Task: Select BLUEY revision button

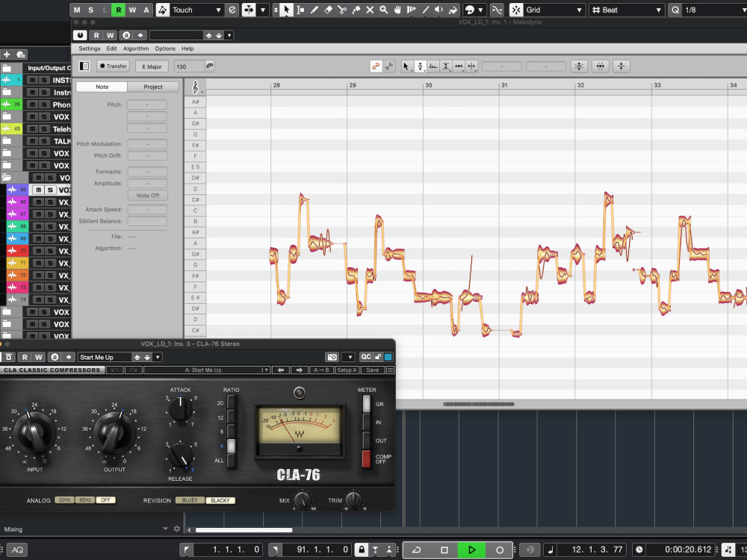Action: point(190,500)
